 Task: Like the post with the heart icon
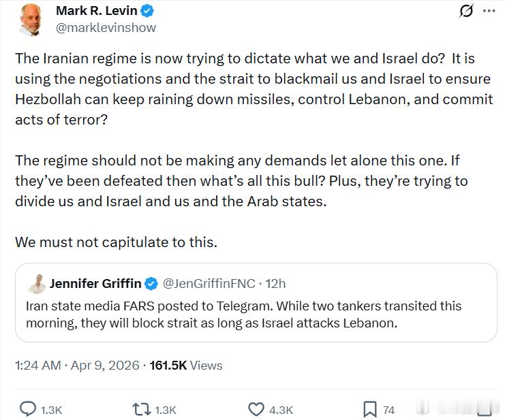[x=256, y=409]
